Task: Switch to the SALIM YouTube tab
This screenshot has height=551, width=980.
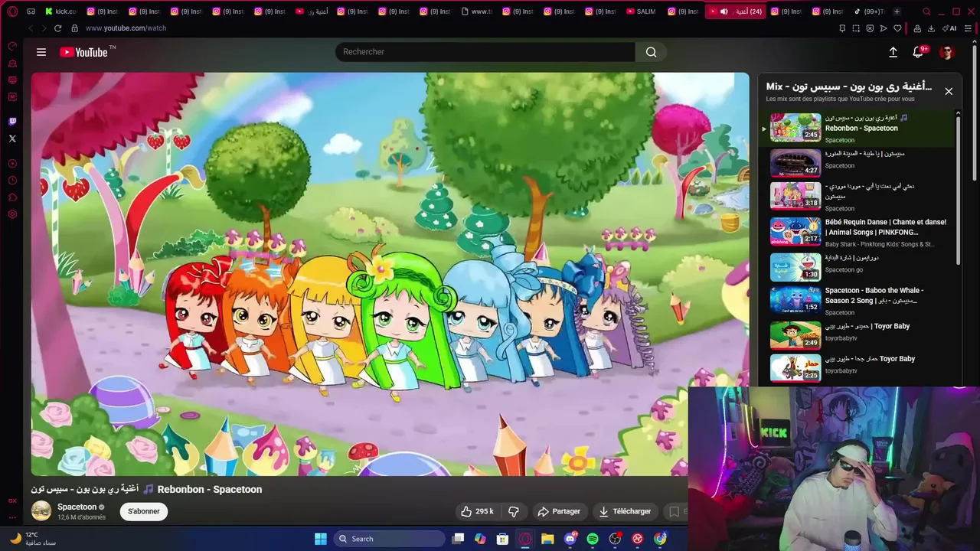Action: [x=641, y=11]
